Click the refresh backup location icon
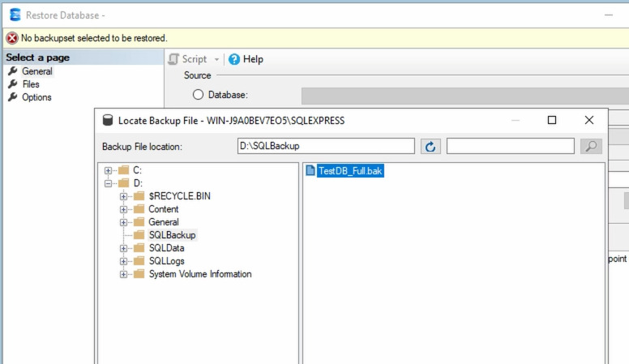The height and width of the screenshot is (364, 629). coord(430,147)
